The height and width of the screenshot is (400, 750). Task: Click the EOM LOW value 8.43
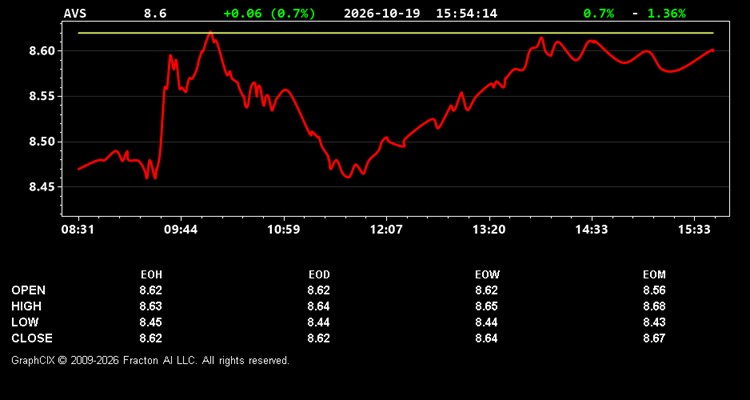tap(654, 322)
